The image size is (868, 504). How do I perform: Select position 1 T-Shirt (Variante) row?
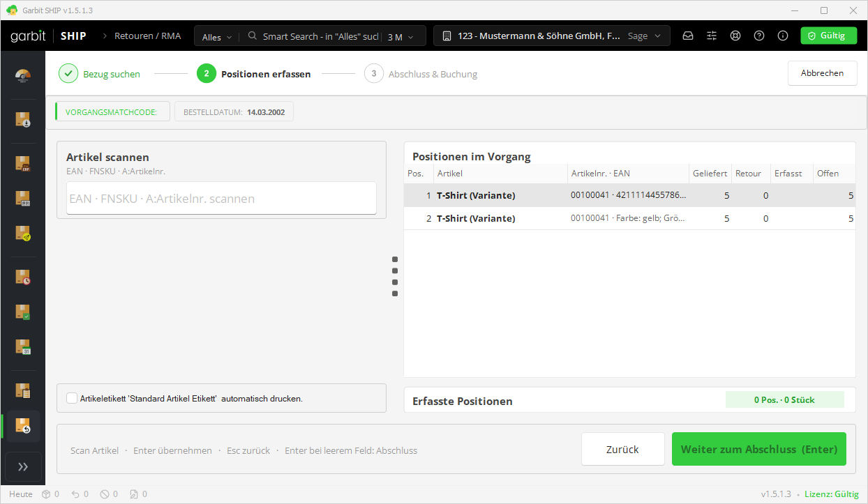[629, 195]
